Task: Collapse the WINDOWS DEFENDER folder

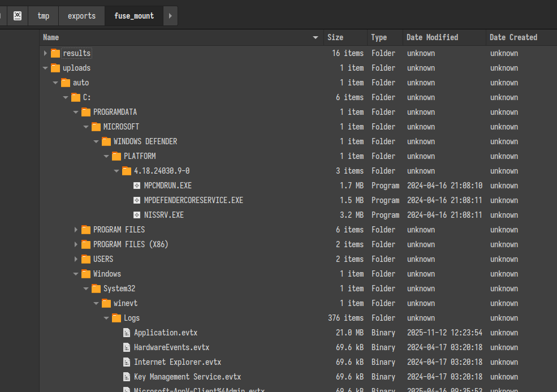Action: (x=96, y=141)
